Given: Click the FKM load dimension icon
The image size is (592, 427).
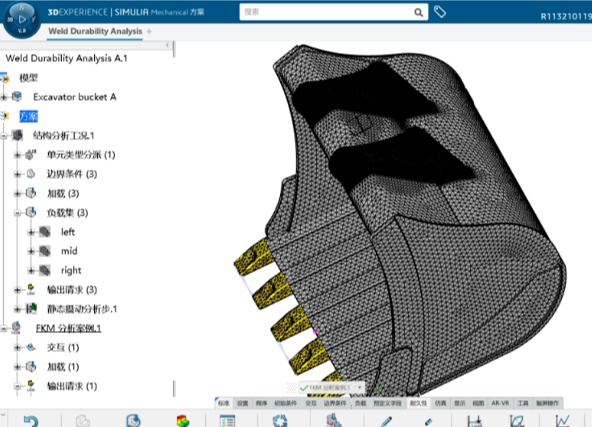Looking at the screenshot, I should coord(474,421).
